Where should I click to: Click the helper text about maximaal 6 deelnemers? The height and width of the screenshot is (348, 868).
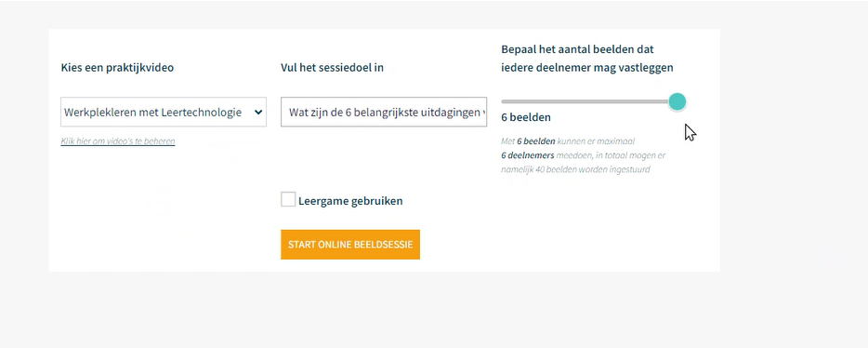click(x=584, y=155)
